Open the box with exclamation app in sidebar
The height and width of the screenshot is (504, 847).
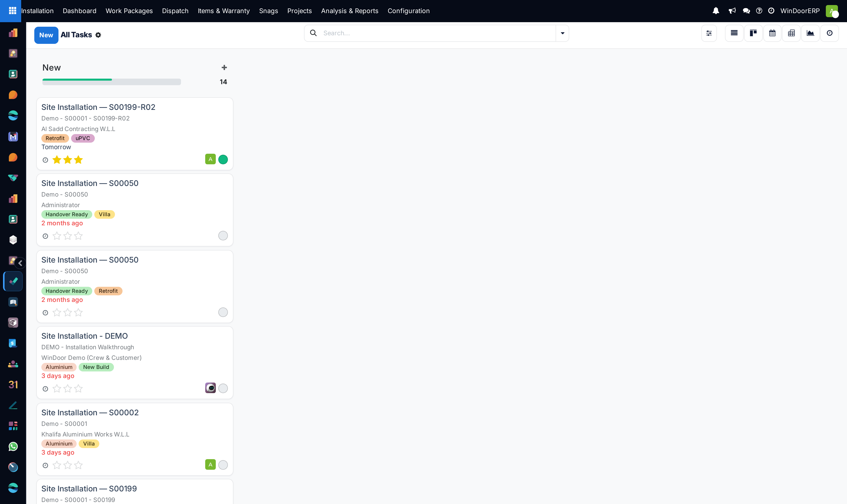coord(13,323)
